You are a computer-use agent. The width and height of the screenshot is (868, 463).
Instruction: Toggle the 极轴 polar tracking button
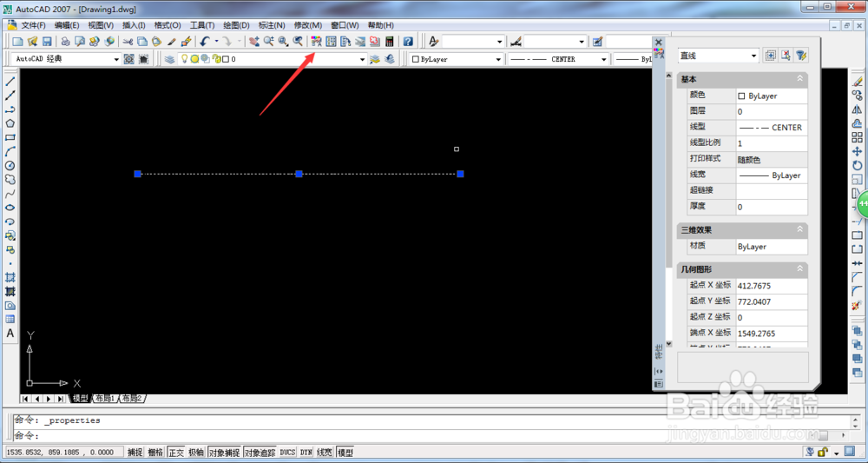click(196, 453)
